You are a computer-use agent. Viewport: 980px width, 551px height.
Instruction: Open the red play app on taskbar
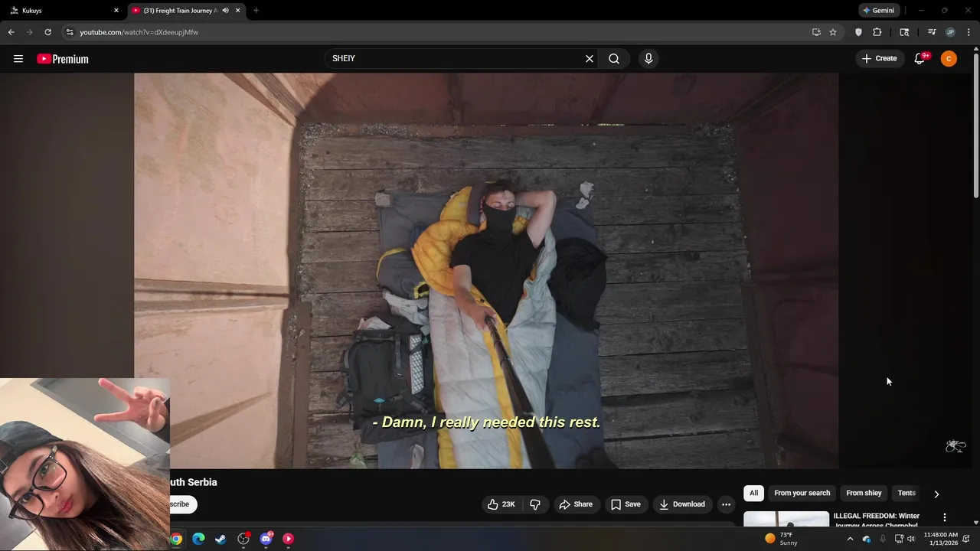pyautogui.click(x=288, y=539)
